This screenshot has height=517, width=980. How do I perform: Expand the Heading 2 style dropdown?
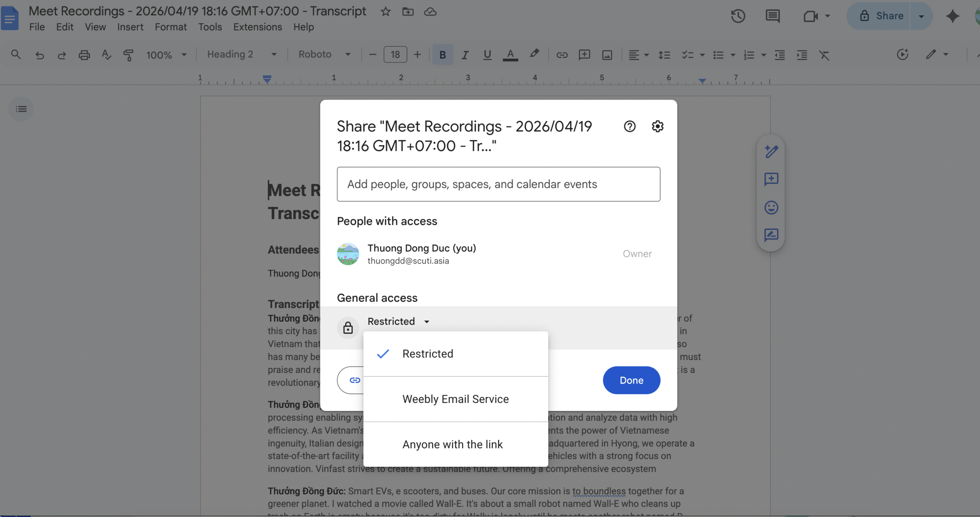(x=241, y=54)
